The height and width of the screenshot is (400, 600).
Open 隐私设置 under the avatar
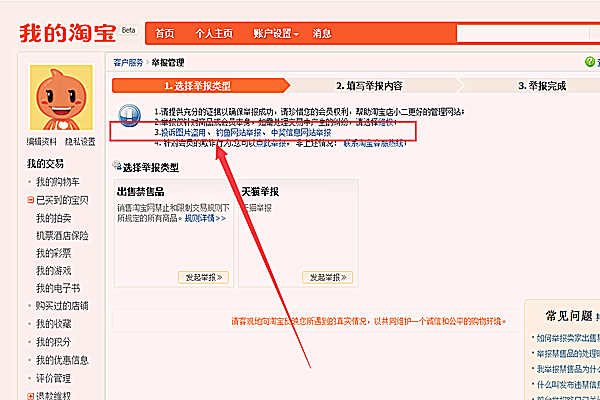tap(80, 142)
